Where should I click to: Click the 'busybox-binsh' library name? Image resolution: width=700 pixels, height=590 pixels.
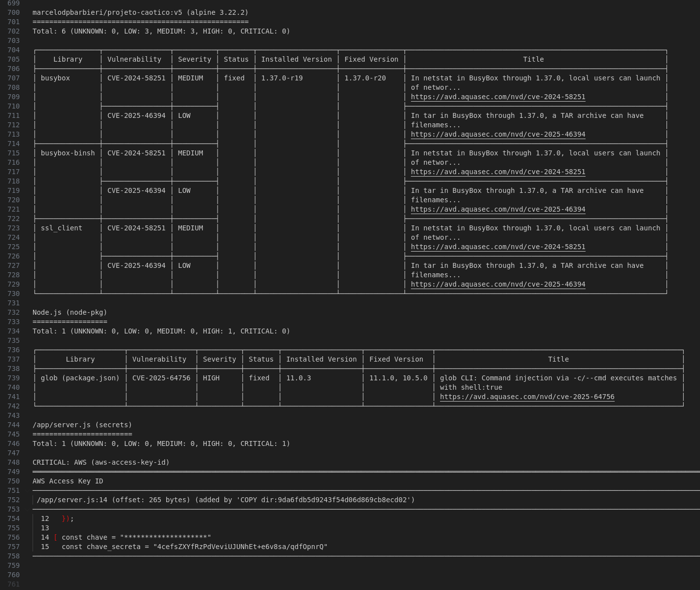pyautogui.click(x=68, y=153)
